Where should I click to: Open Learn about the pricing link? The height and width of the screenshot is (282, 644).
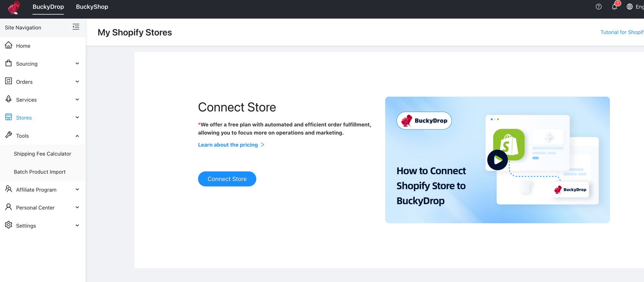[x=228, y=145]
